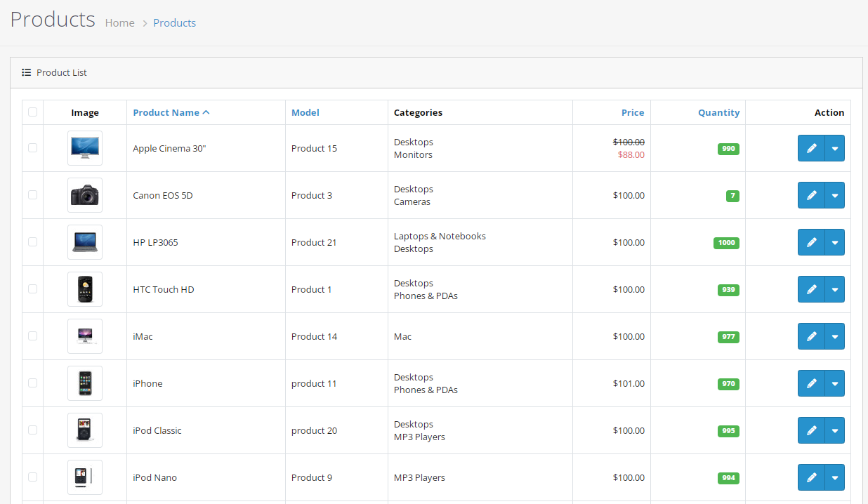The width and height of the screenshot is (868, 504).
Task: Click the 939 quantity badge
Action: [728, 290]
